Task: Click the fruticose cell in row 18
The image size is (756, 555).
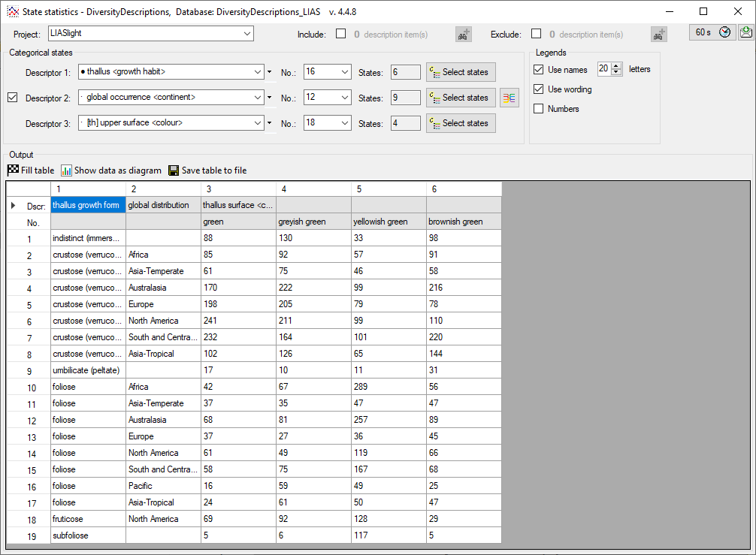Action: pyautogui.click(x=88, y=519)
